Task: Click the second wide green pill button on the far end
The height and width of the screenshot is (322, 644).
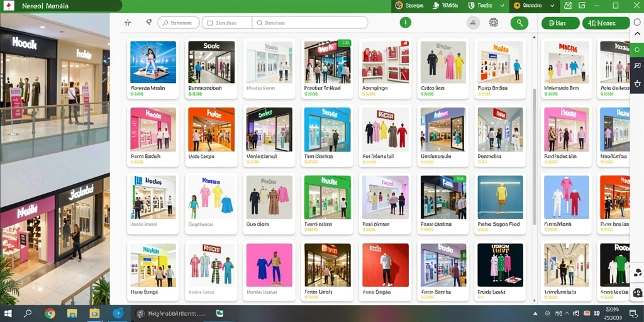Action: click(x=606, y=23)
